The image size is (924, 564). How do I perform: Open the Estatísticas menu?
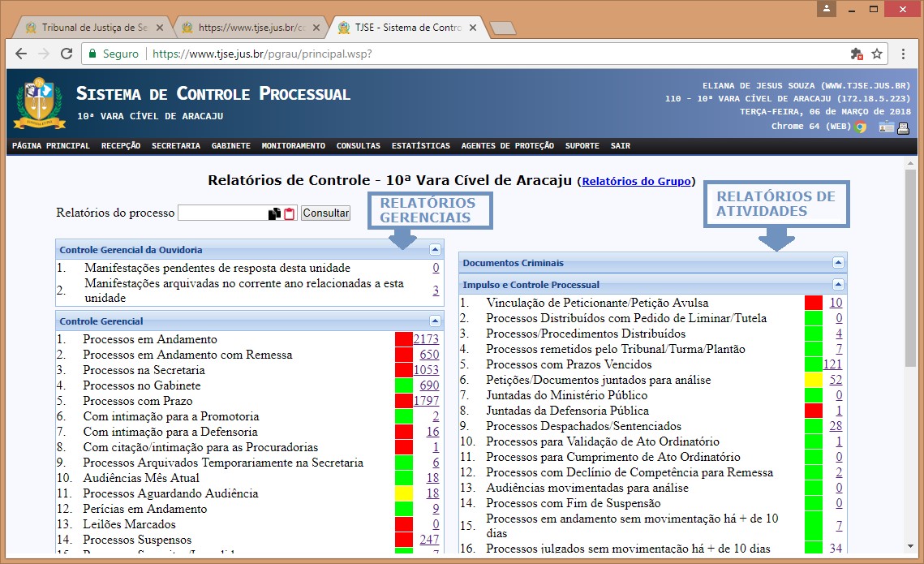coord(420,146)
